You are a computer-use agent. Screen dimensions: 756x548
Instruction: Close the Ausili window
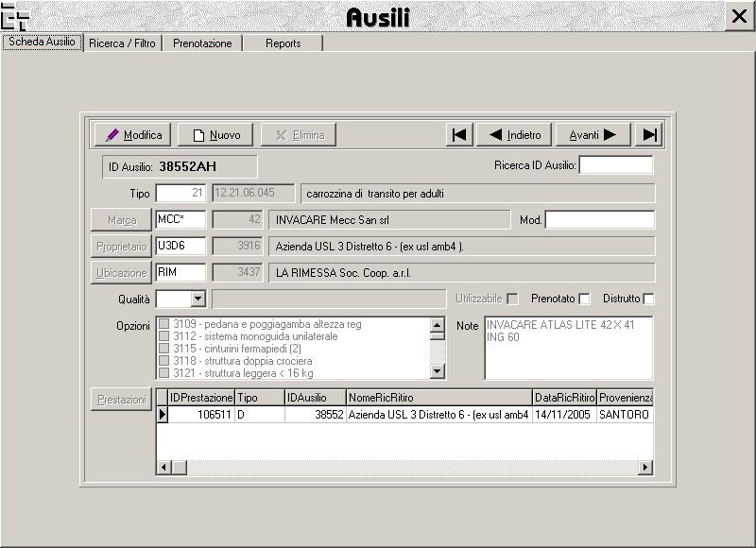coord(739,16)
